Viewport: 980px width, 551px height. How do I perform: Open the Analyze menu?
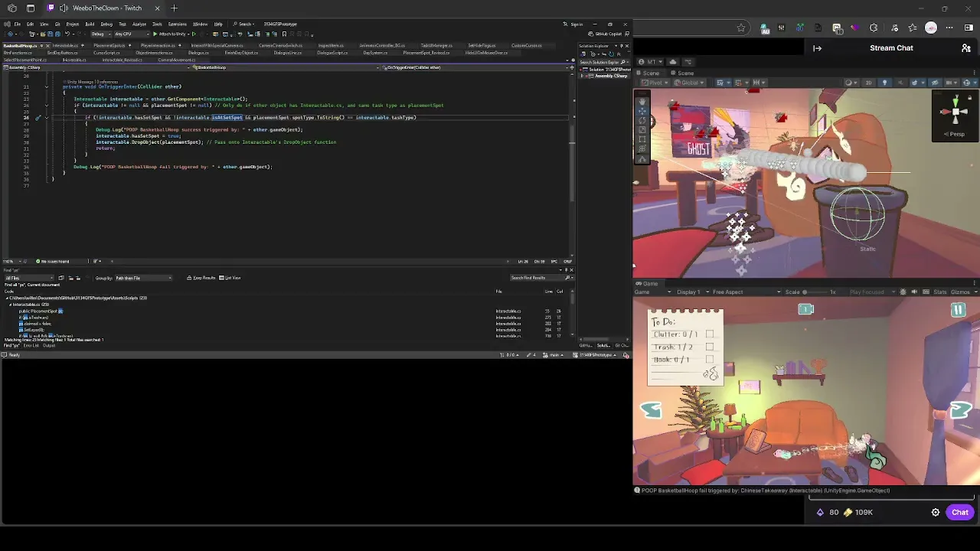coord(139,24)
